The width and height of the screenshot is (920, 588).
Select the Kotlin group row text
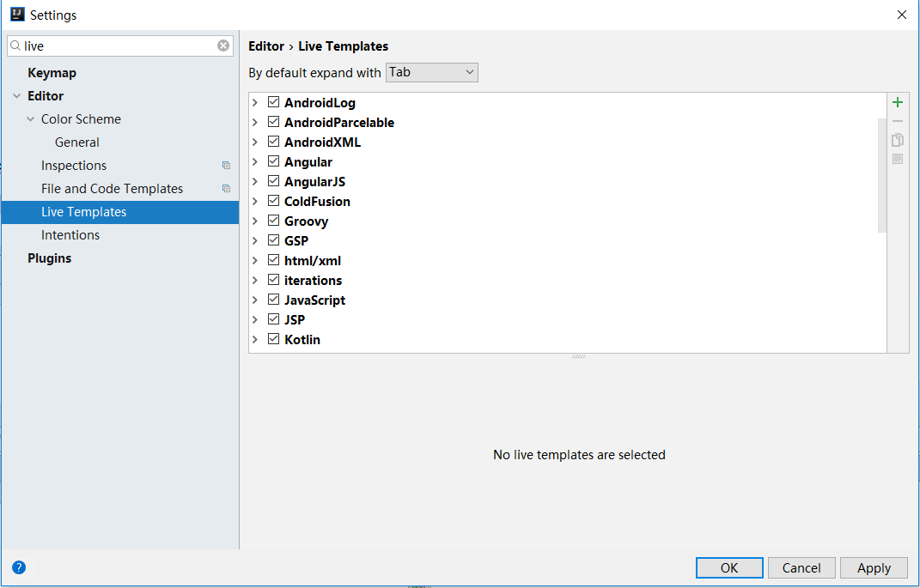302,339
